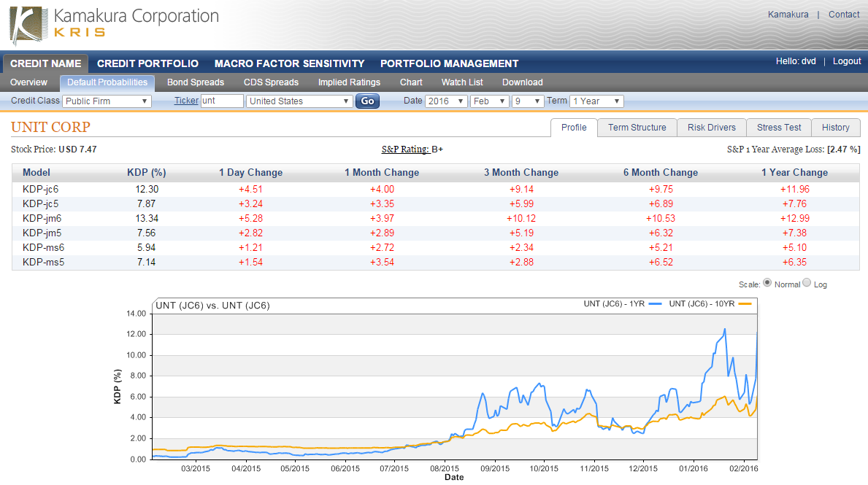
Task: Open the United States country dropdown
Action: [299, 101]
